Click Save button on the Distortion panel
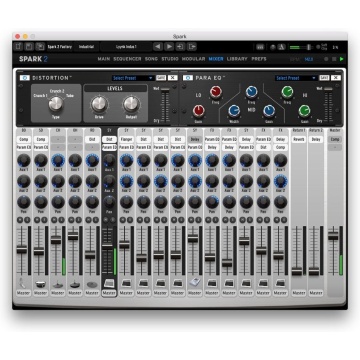Image resolution: width=360 pixels, height=360 pixels. [161, 78]
